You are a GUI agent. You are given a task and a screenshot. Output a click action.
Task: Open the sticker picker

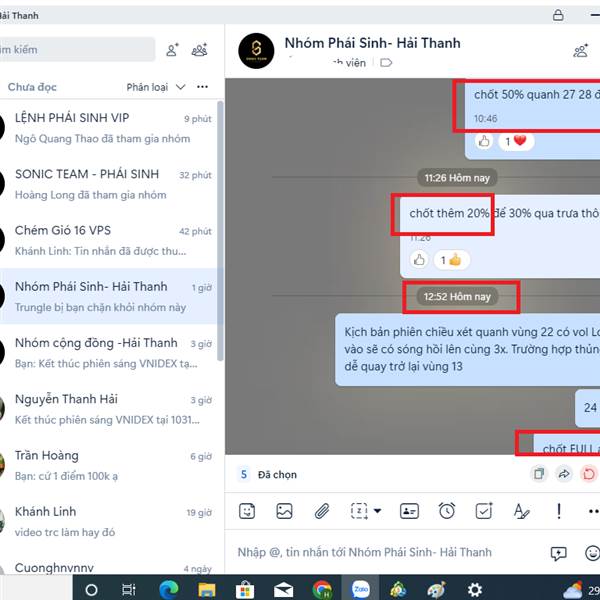247,511
